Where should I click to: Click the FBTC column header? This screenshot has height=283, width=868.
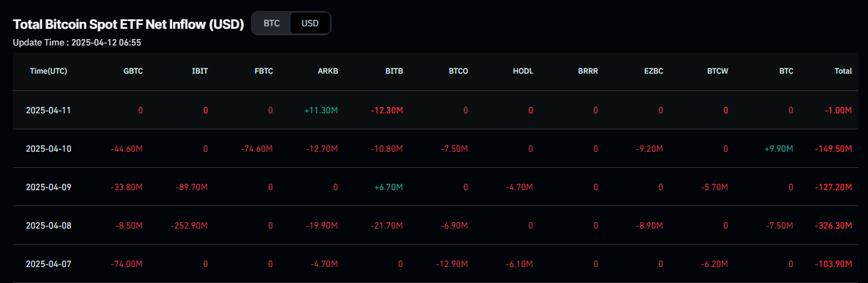click(264, 71)
